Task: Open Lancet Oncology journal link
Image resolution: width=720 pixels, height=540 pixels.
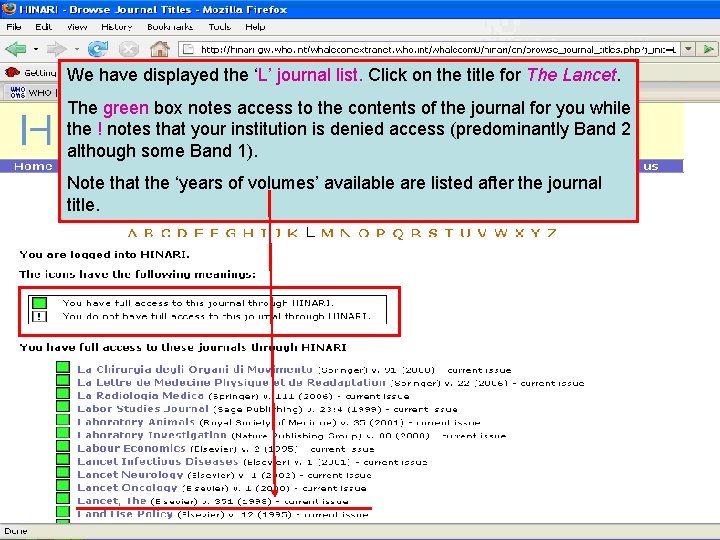Action: pos(127,488)
